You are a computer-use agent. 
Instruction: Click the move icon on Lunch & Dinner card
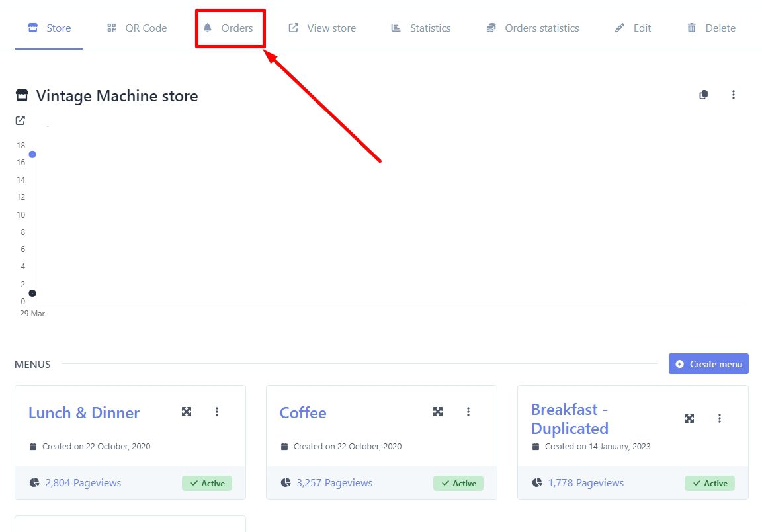[187, 412]
